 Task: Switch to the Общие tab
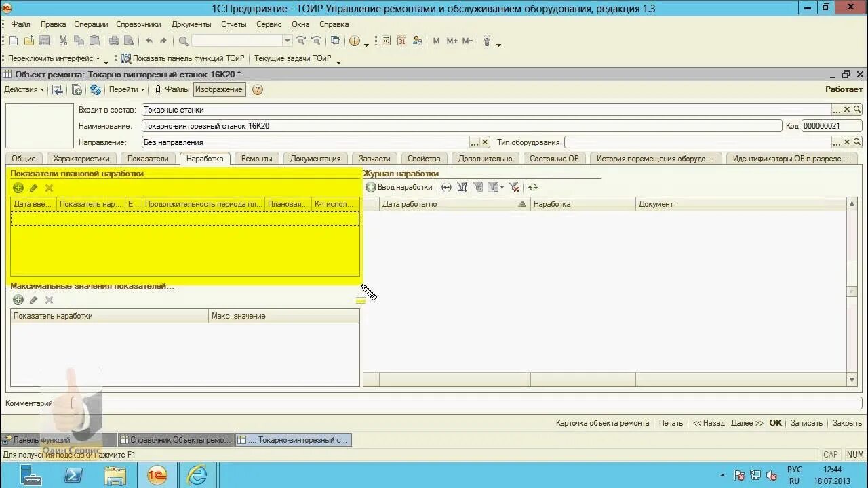coord(24,158)
